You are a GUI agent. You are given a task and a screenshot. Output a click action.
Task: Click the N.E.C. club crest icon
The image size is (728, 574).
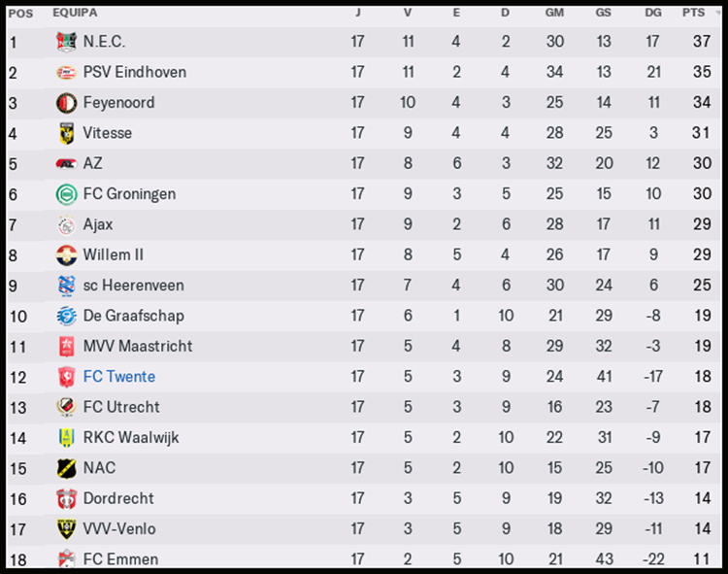[x=66, y=42]
